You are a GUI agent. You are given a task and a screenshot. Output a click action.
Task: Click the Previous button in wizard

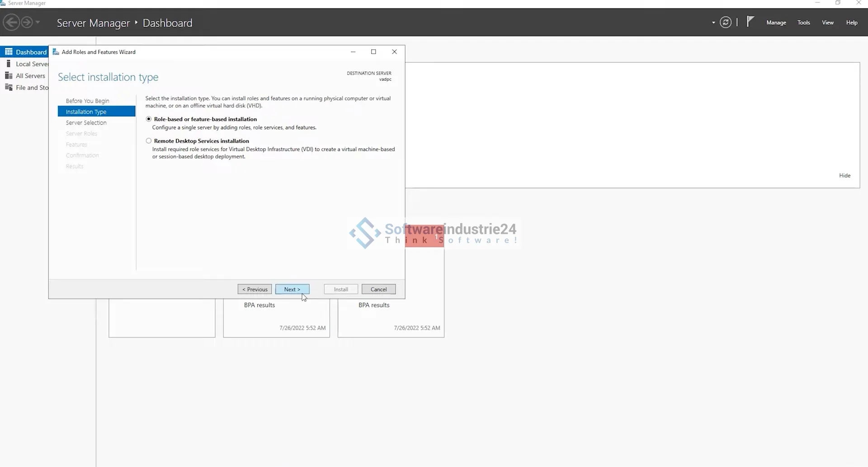pyautogui.click(x=255, y=290)
